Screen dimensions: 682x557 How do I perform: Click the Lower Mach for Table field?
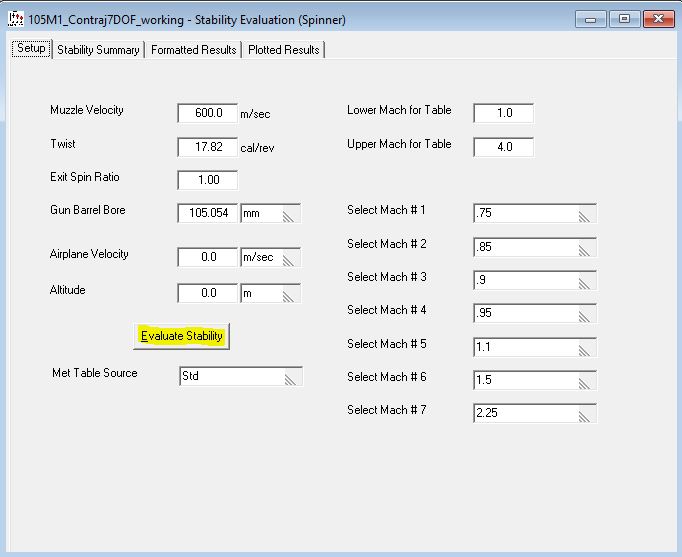point(503,113)
